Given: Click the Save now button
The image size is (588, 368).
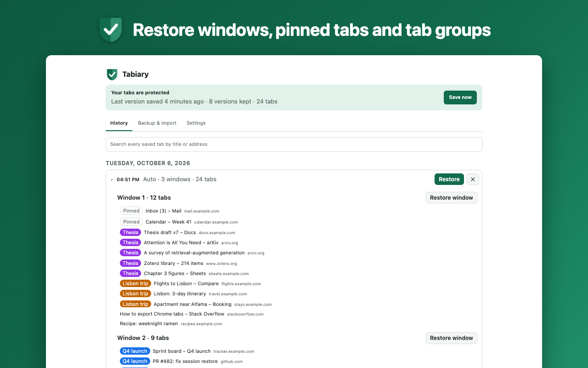Looking at the screenshot, I should click(460, 98).
